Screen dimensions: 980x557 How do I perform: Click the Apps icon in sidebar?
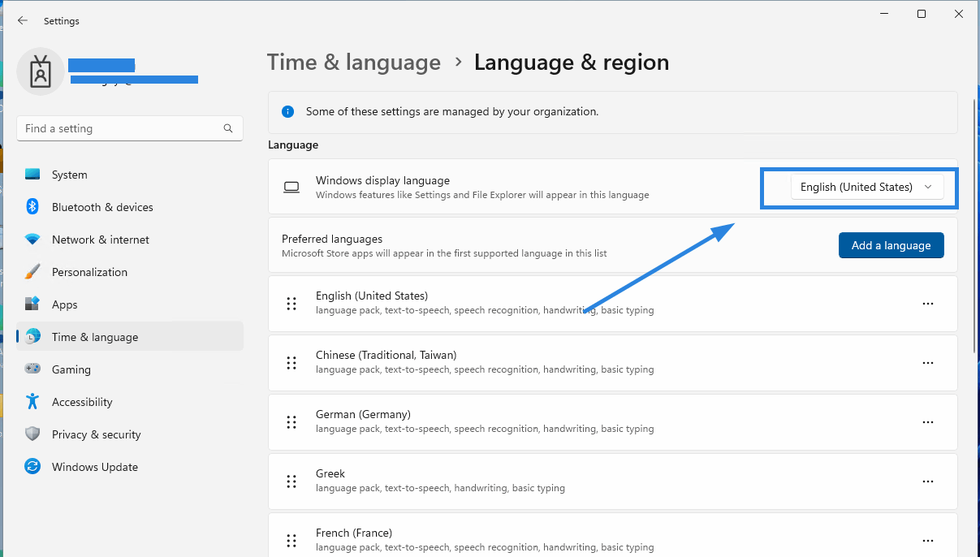32,304
